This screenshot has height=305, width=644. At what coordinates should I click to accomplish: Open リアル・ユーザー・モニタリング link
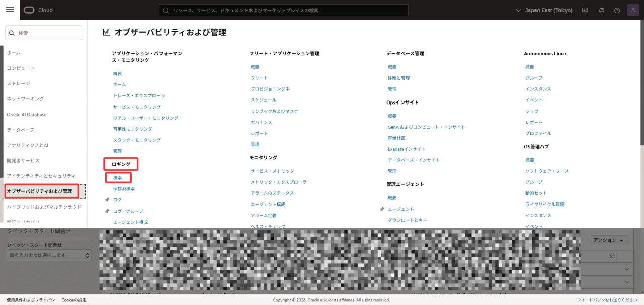pos(145,118)
